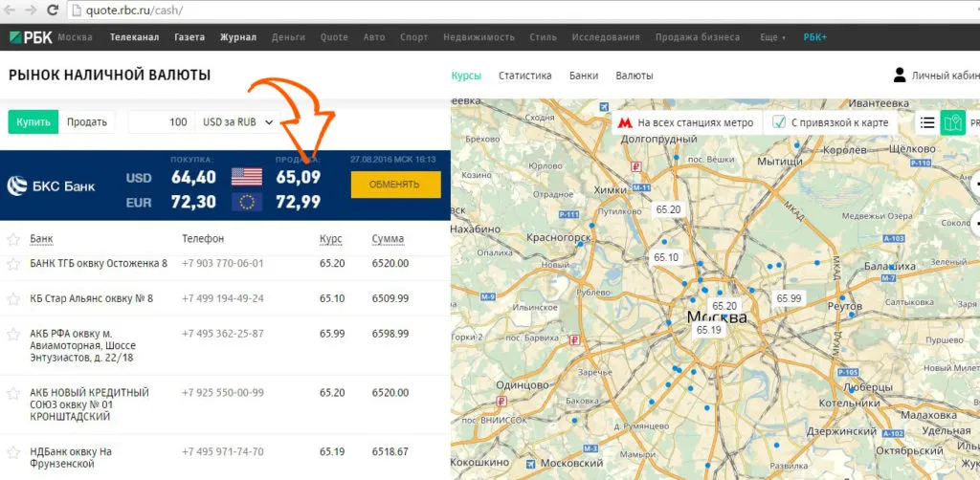The height and width of the screenshot is (480, 980).
Task: Click bank name 'КБ Стар Альянс оквку № 8'
Action: pos(91,298)
